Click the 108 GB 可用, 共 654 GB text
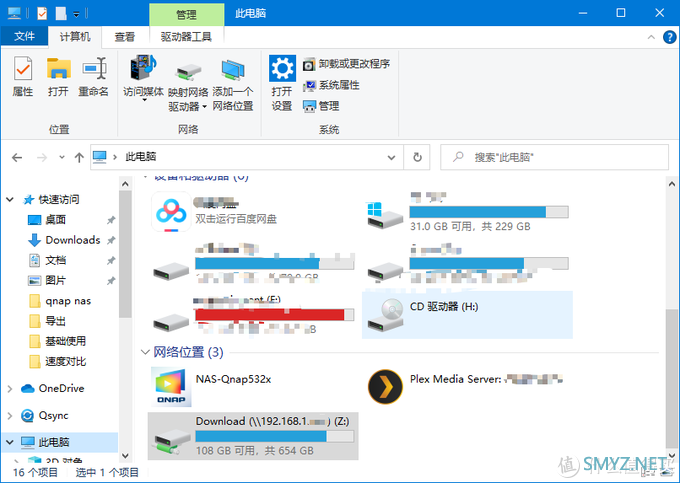Screen dimensions: 680x483 point(255,451)
